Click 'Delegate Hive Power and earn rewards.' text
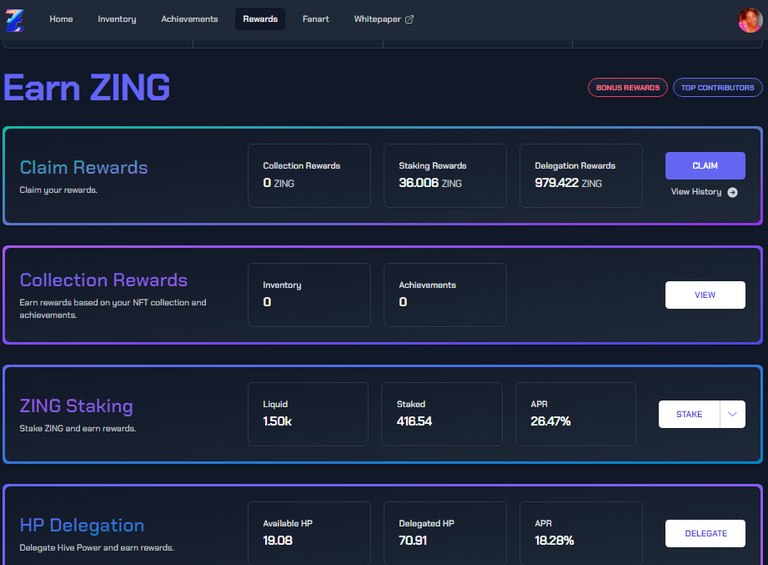The image size is (768, 565). pos(96,548)
